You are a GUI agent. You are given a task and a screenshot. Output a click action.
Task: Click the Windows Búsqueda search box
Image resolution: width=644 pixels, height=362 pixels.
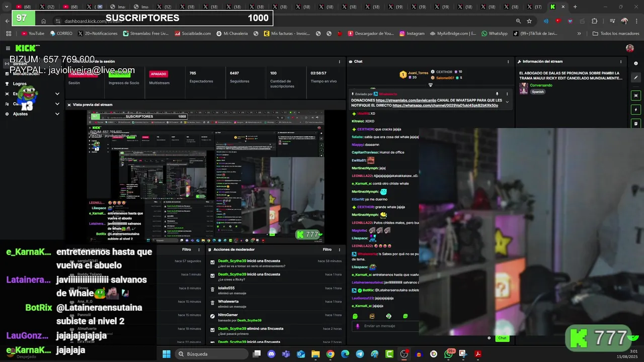(x=211, y=354)
